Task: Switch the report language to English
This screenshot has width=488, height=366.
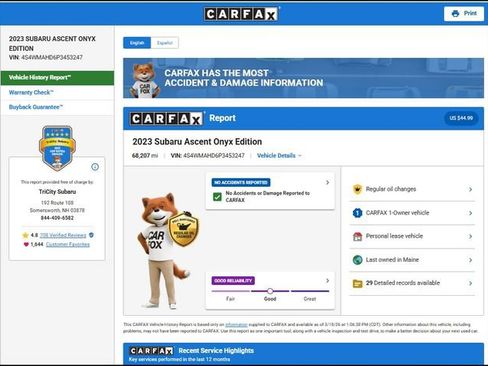Action: tap(137, 43)
